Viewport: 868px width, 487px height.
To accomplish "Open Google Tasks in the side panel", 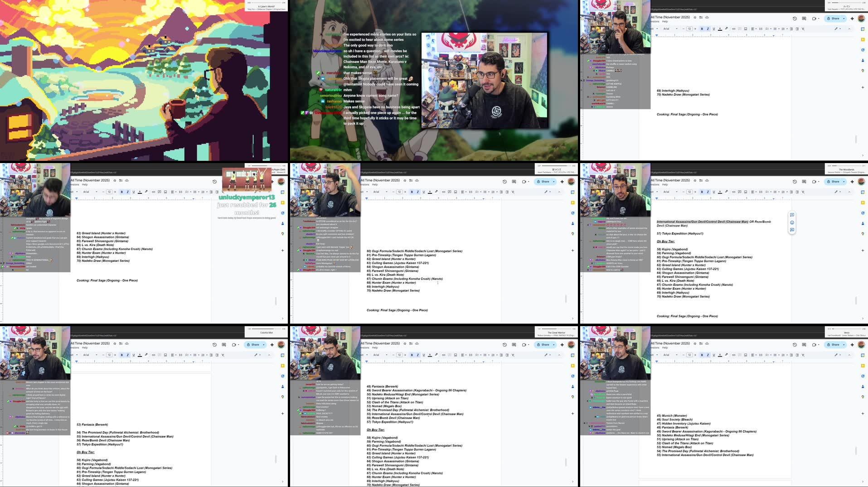I will (863, 50).
